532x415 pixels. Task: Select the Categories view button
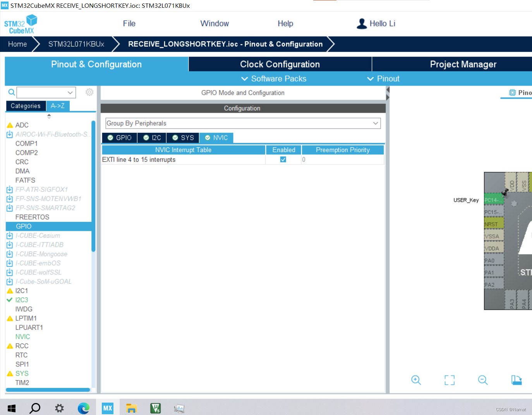tap(26, 106)
